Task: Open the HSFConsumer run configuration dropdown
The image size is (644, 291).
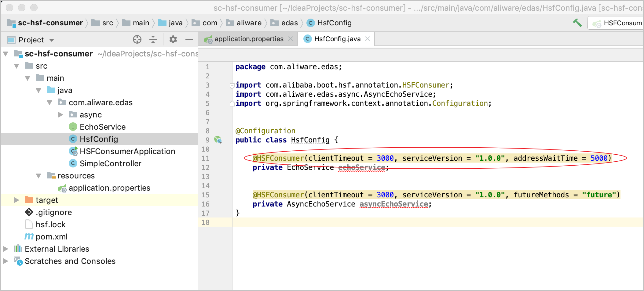Action: point(616,23)
